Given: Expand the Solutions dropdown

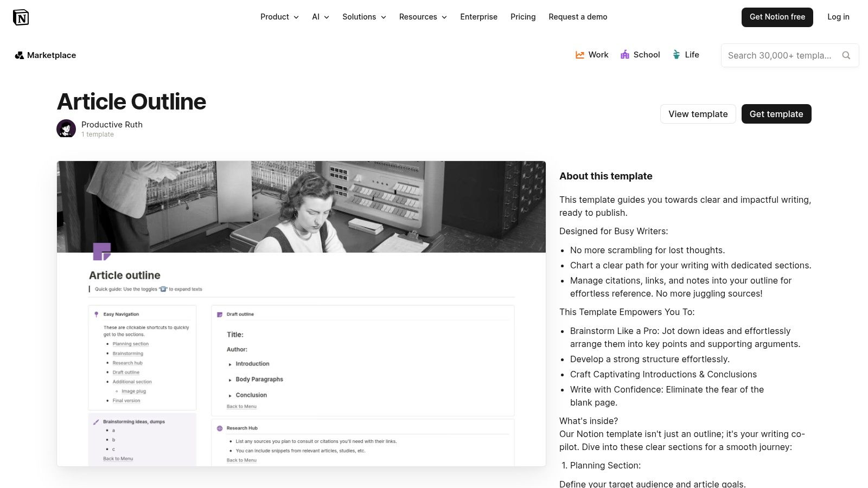Looking at the screenshot, I should [363, 17].
